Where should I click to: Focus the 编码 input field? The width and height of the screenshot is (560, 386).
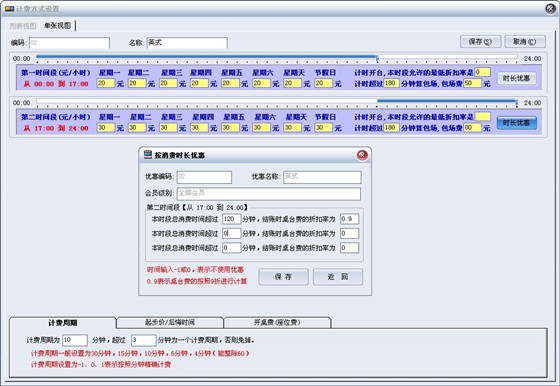(69, 43)
